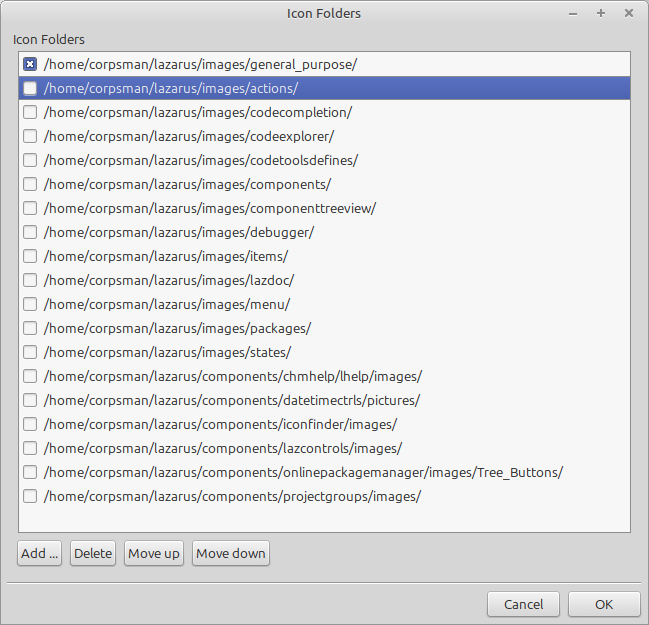Check the iconfinder images checkbox
Image resolution: width=649 pixels, height=625 pixels.
click(30, 424)
